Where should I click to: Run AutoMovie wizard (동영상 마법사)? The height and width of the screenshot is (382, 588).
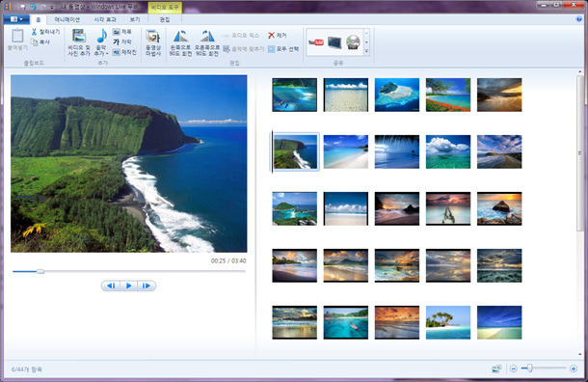tap(153, 42)
